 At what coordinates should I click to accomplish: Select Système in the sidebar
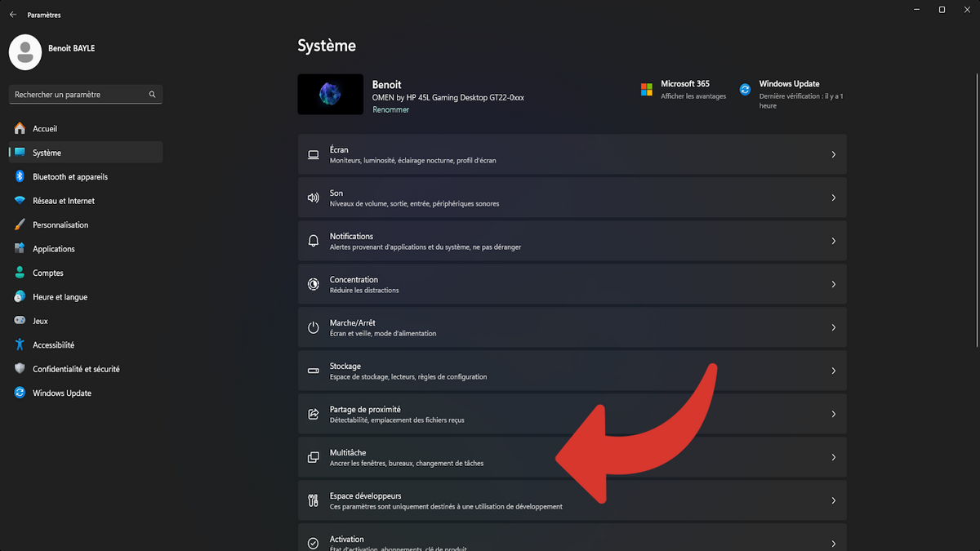click(86, 153)
